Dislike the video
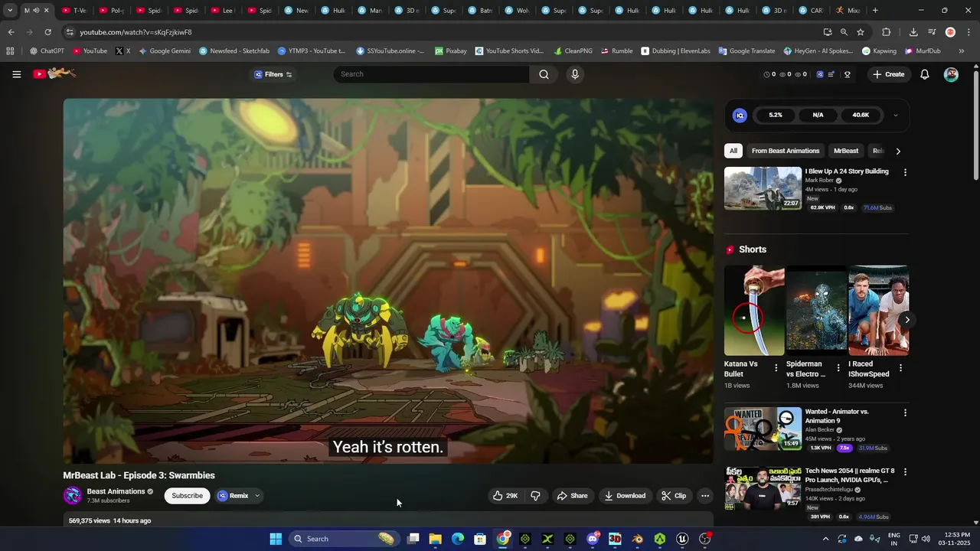980x551 pixels. pos(535,496)
